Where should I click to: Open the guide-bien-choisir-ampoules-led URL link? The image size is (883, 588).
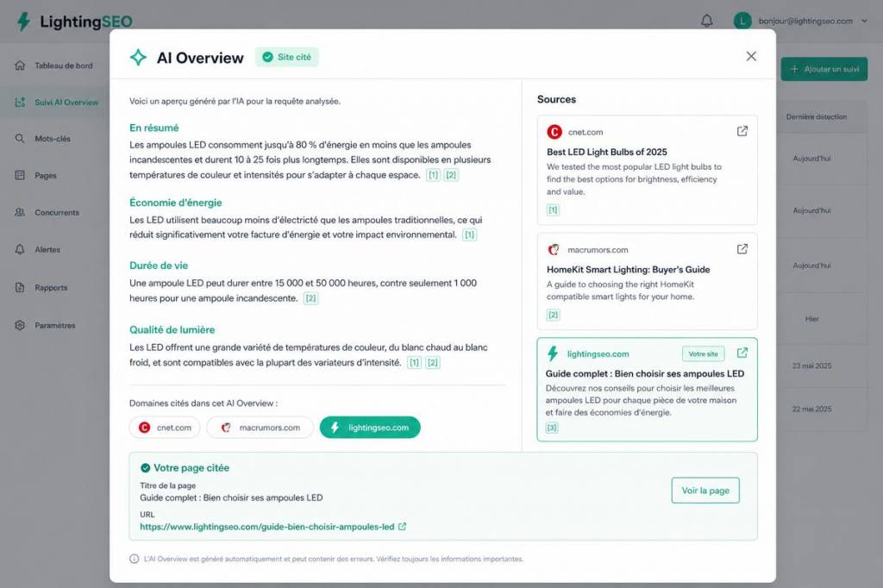point(267,527)
